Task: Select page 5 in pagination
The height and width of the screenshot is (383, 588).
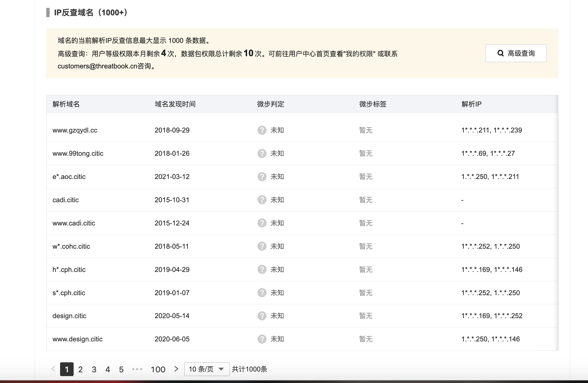Action: click(121, 369)
